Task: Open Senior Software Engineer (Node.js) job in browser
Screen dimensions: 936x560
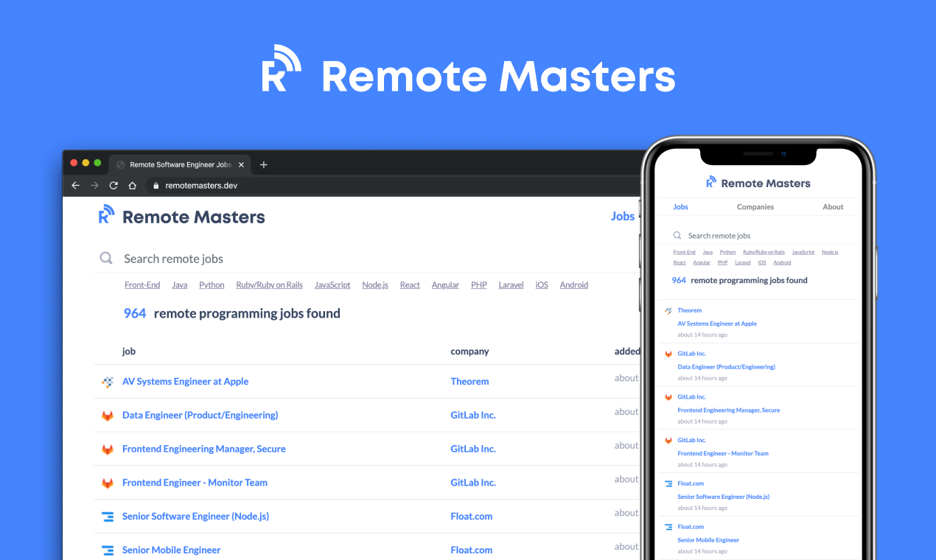Action: pyautogui.click(x=195, y=517)
